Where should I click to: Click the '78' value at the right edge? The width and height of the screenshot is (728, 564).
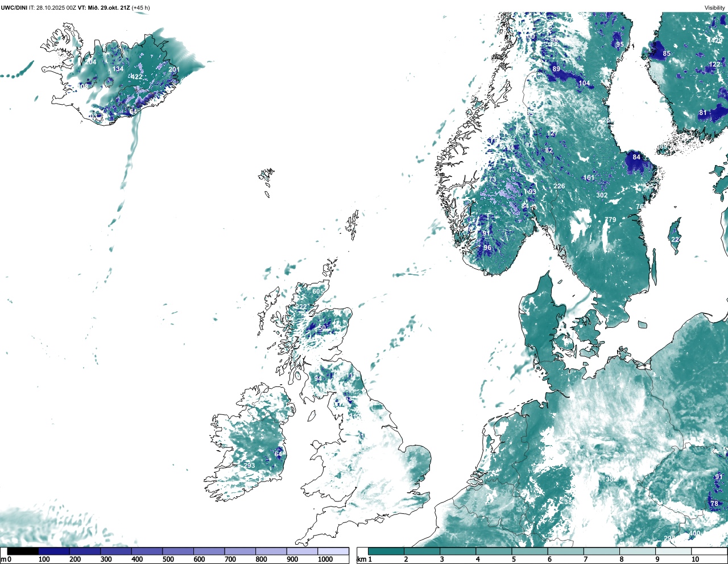714,504
